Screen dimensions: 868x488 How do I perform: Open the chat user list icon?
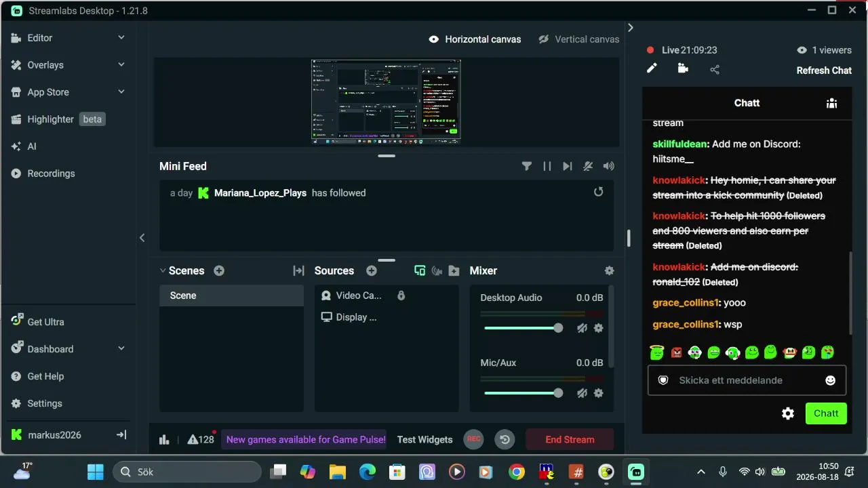831,103
